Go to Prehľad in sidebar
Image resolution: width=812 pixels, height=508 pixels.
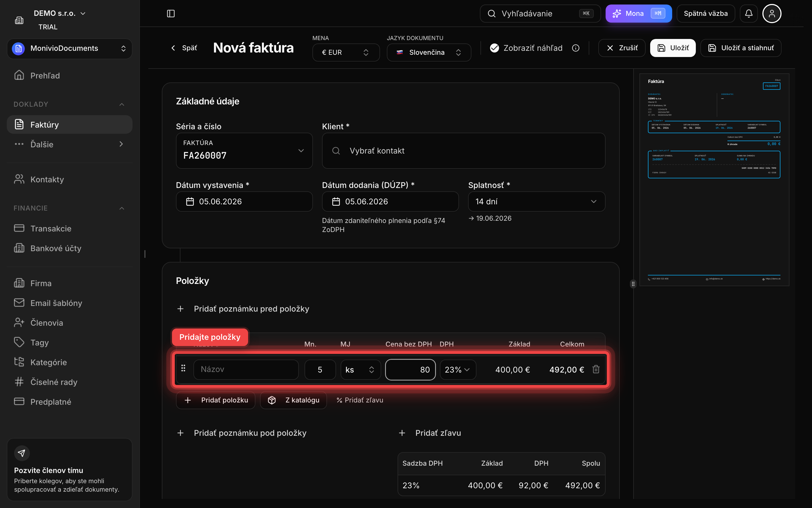coord(69,76)
